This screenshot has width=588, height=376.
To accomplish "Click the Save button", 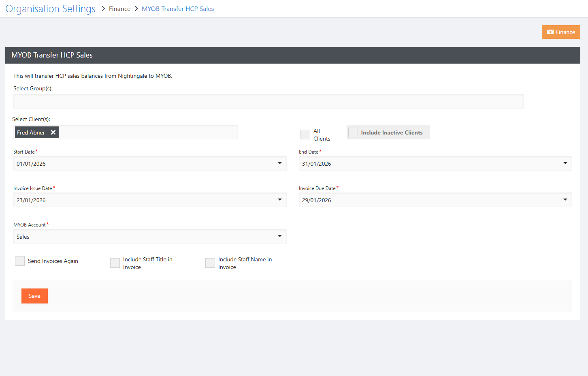I will (x=34, y=296).
